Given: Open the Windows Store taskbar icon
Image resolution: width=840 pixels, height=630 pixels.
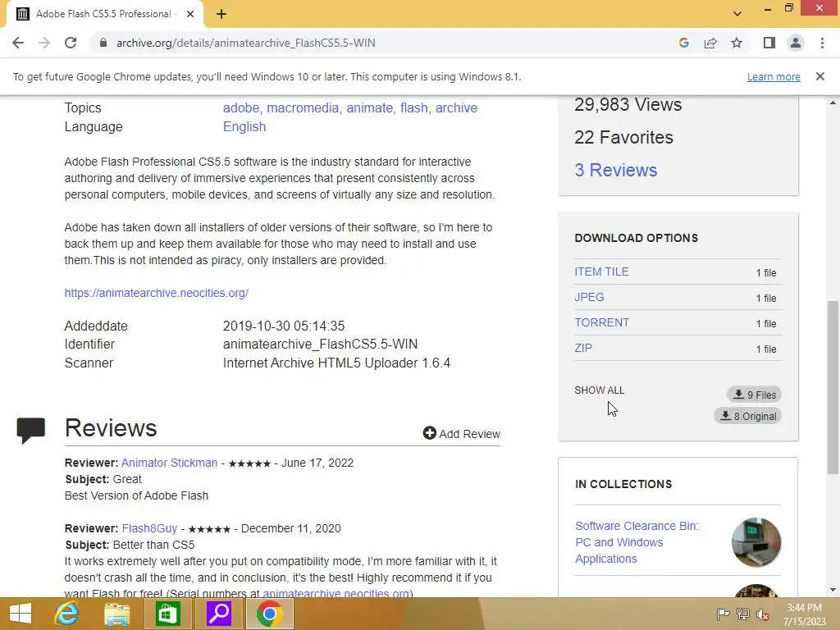Looking at the screenshot, I should pyautogui.click(x=167, y=614).
